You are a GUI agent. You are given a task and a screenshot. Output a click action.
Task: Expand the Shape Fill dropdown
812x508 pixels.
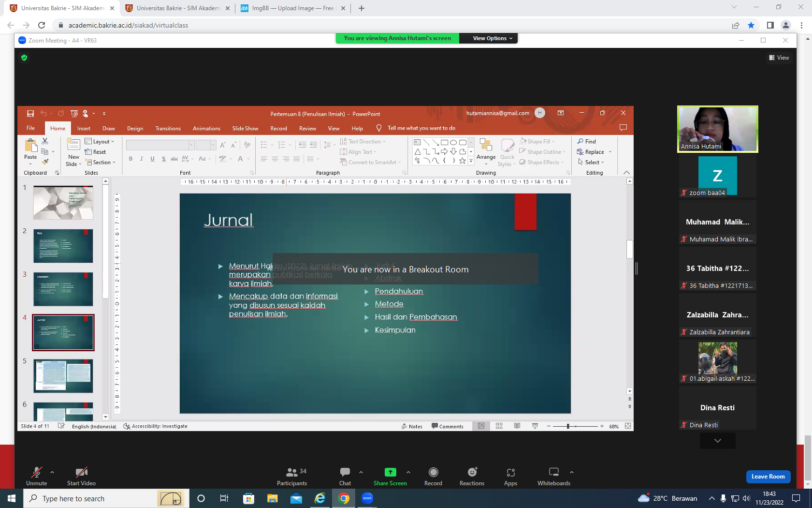pyautogui.click(x=537, y=141)
